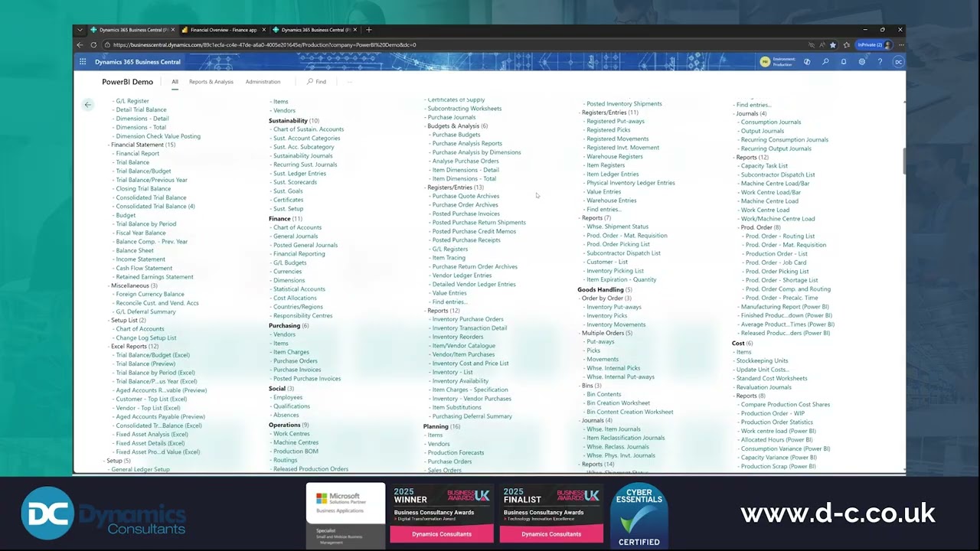Select the Administration tab
The width and height of the screenshot is (980, 551).
click(263, 82)
